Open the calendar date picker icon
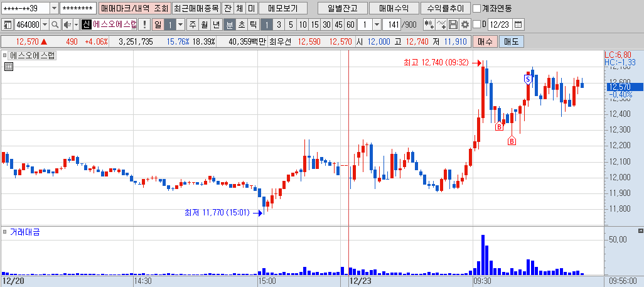The width and height of the screenshot is (644, 287). click(x=518, y=24)
